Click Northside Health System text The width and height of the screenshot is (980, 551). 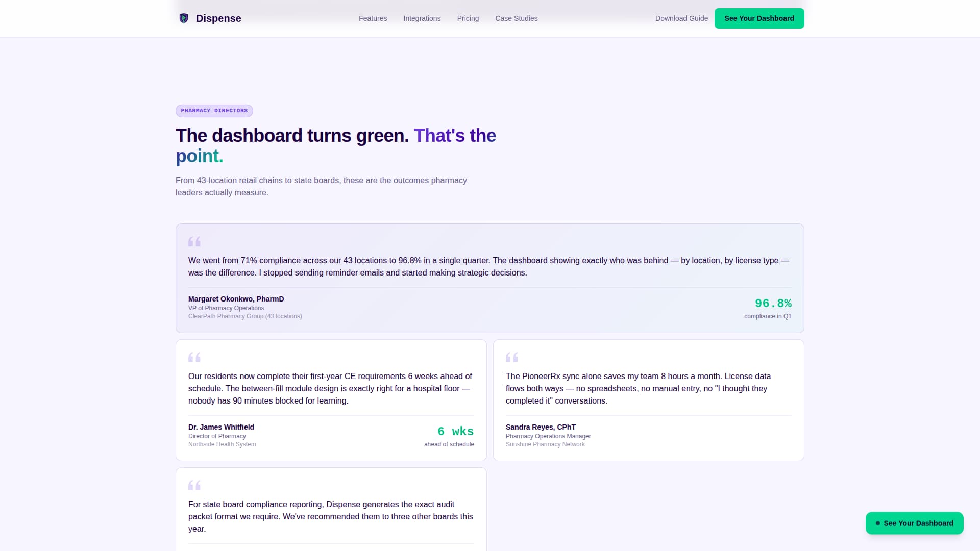(222, 444)
